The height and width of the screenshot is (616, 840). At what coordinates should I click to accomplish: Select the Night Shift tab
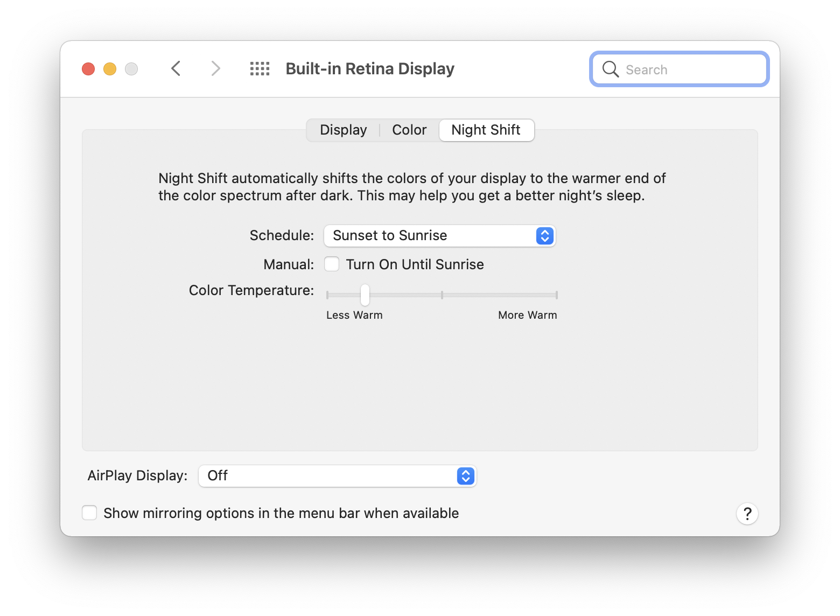(x=486, y=130)
